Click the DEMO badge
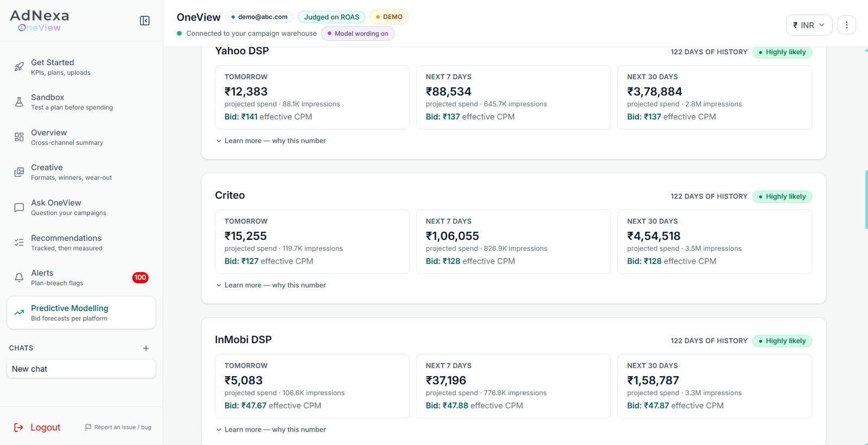868x445 pixels. (389, 17)
